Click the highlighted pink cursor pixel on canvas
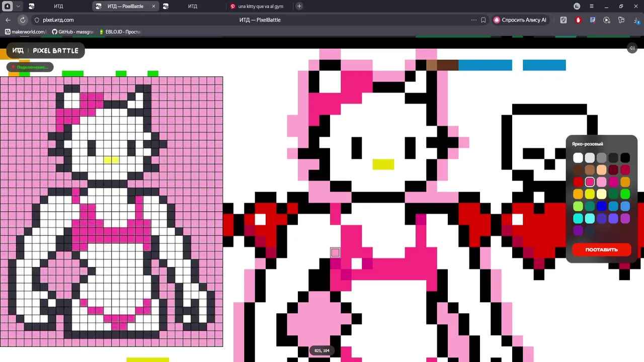Image resolution: width=644 pixels, height=362 pixels. [x=335, y=252]
